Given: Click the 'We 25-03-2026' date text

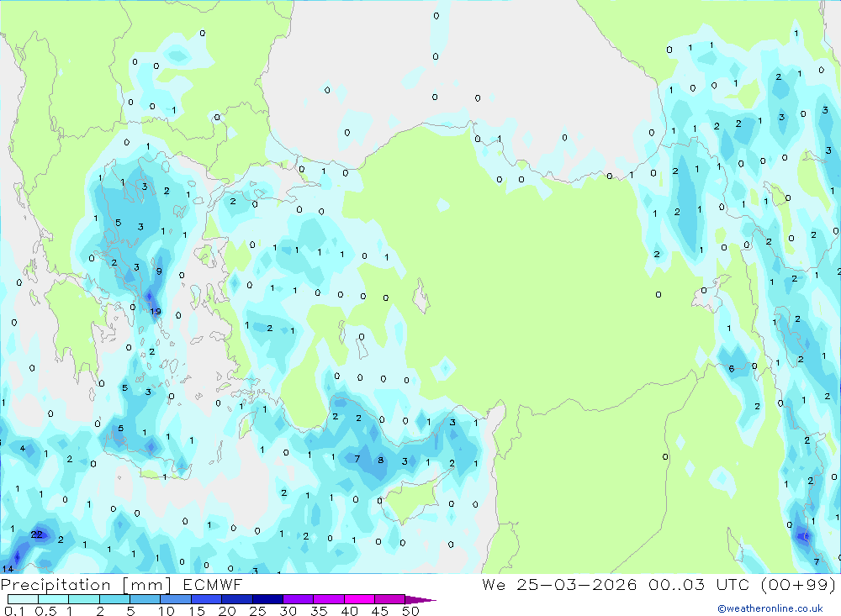Looking at the screenshot, I should [x=559, y=584].
